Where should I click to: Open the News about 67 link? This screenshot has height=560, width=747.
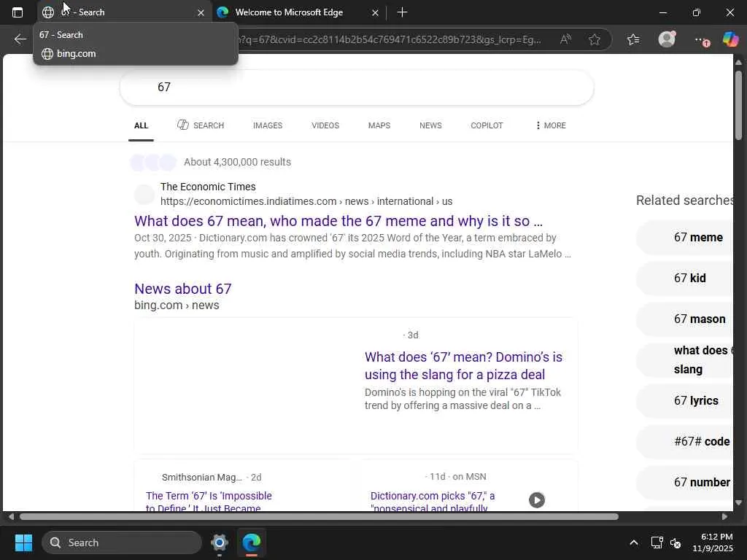pos(183,289)
